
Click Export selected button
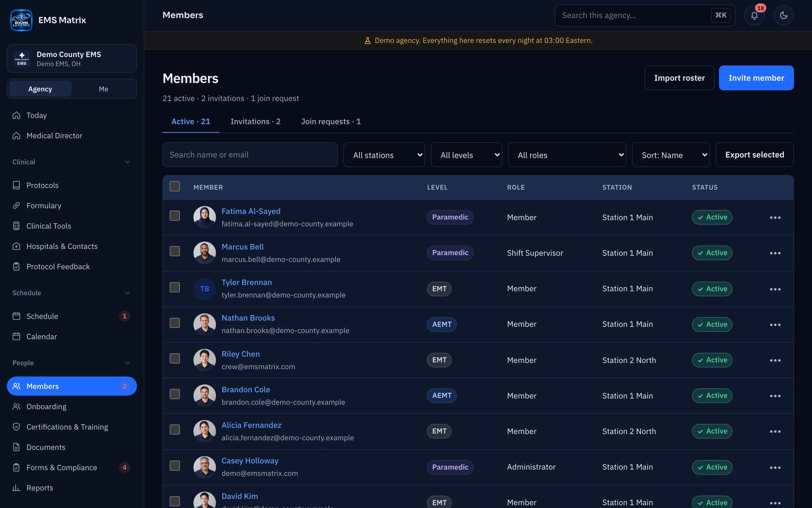(x=754, y=155)
